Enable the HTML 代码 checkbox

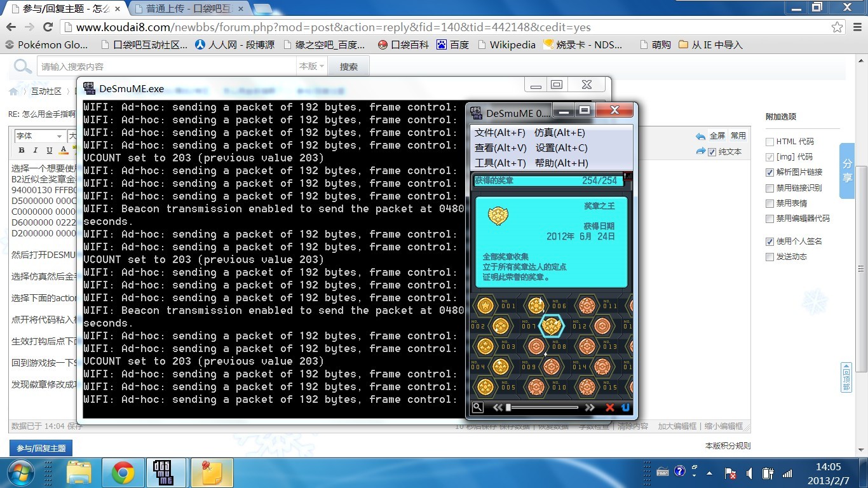coord(770,142)
